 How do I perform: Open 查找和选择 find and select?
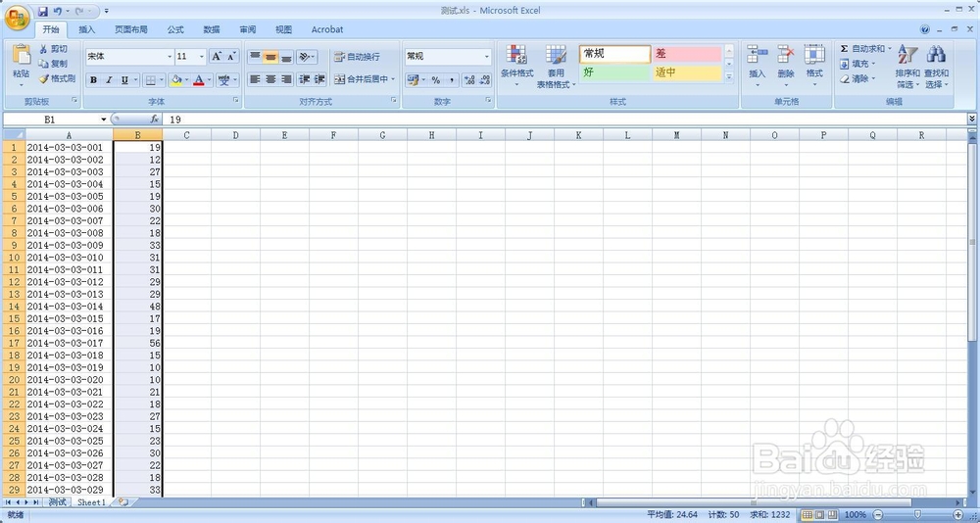point(936,67)
